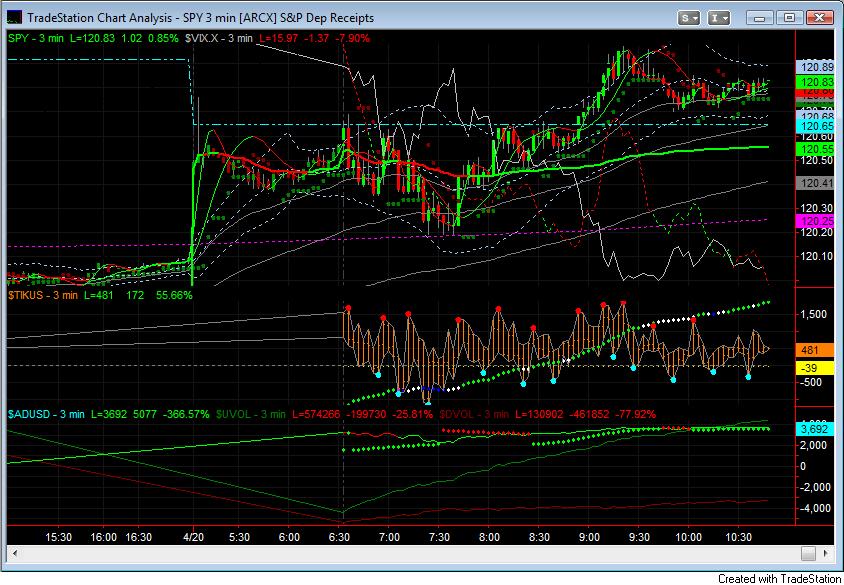Click the 9:30 time axis label
Screen dimensions: 844x585
point(639,537)
